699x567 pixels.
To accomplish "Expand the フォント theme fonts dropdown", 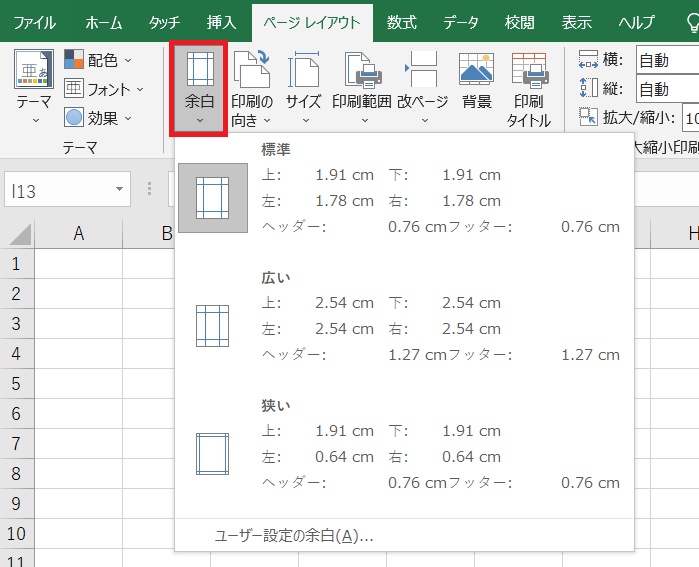I will pos(105,89).
